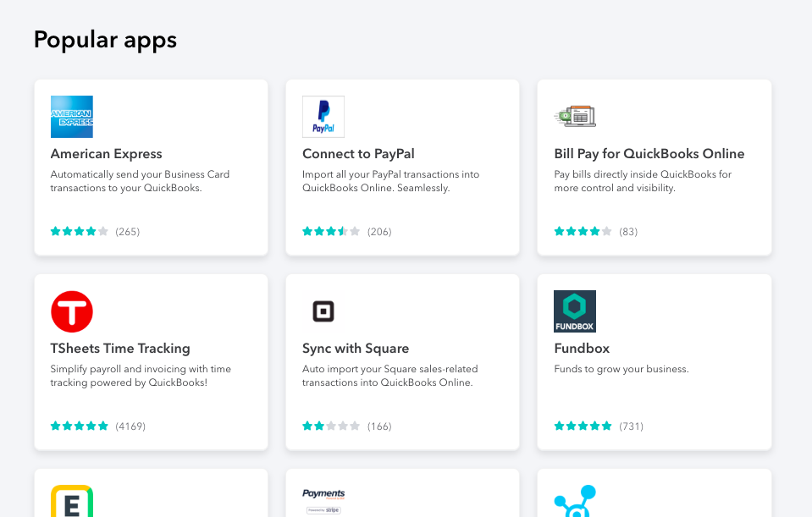812x517 pixels.
Task: Click Connect to PayPal star rating
Action: click(331, 231)
